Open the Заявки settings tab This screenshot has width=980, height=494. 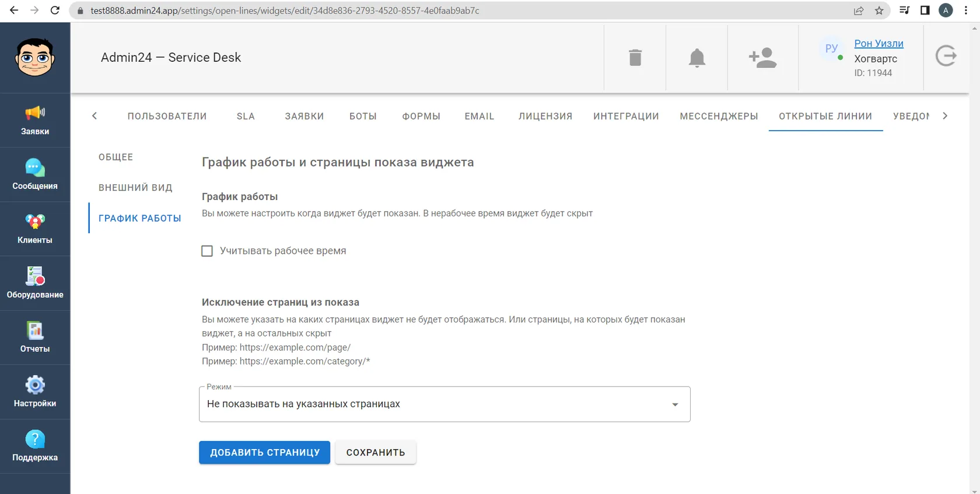click(304, 116)
